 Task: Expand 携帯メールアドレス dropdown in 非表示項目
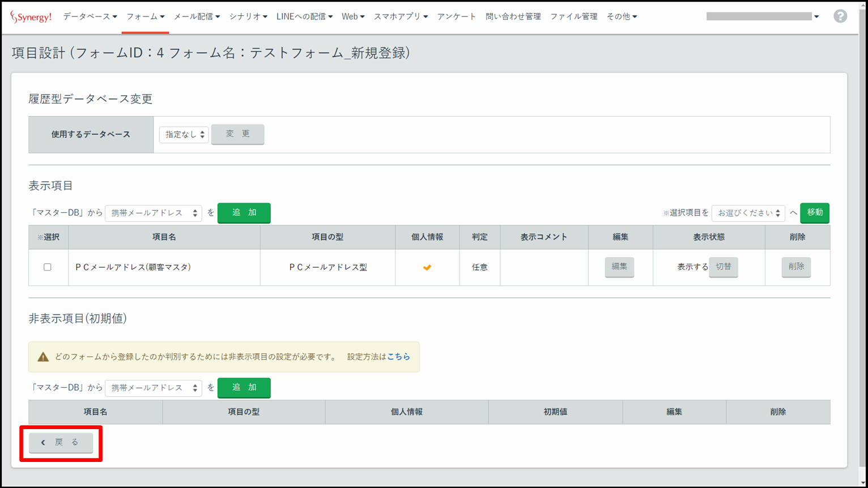point(154,388)
